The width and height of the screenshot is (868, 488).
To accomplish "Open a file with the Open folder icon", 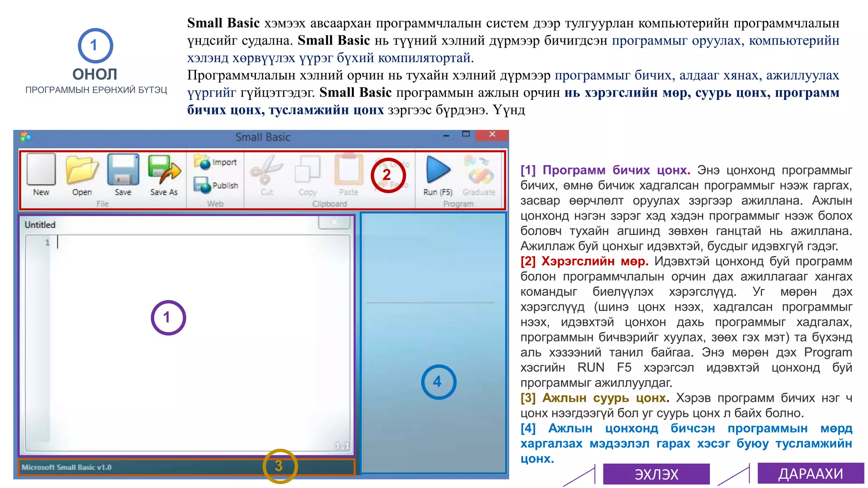I will pyautogui.click(x=82, y=170).
